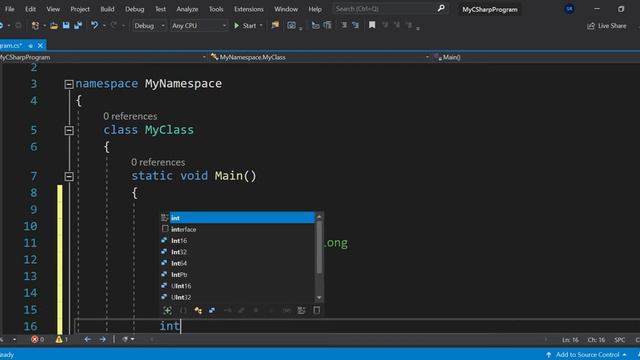Click the folder icon right of Start
This screenshot has width=640, height=360.
point(276,25)
